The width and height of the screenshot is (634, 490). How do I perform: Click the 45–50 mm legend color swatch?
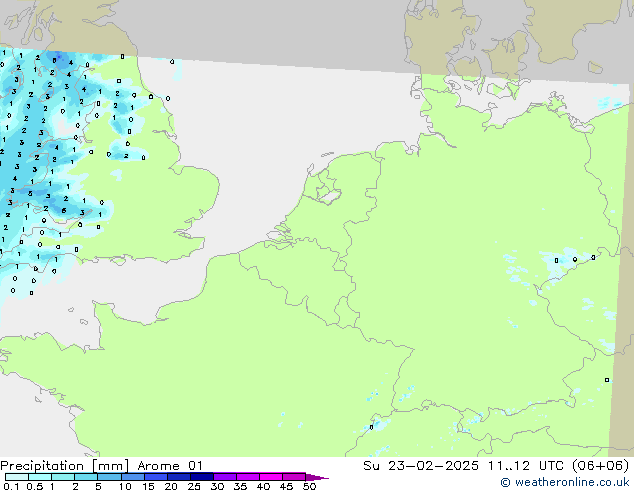point(294,477)
